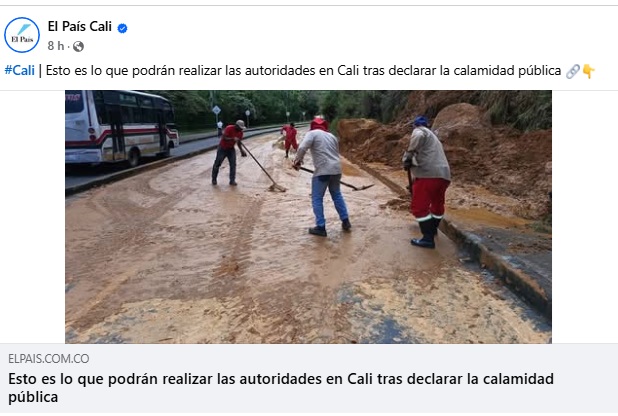
Task: Open the post's 8 h timestamp
Action: (x=56, y=46)
